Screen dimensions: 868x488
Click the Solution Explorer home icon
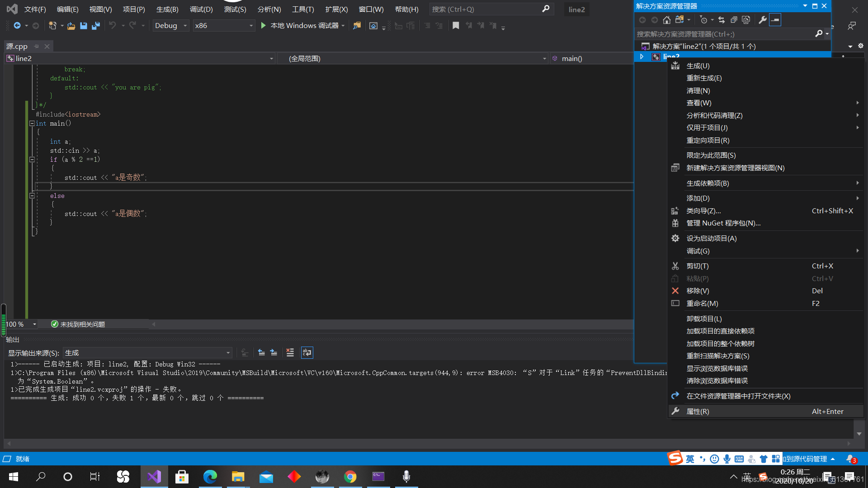pos(667,20)
